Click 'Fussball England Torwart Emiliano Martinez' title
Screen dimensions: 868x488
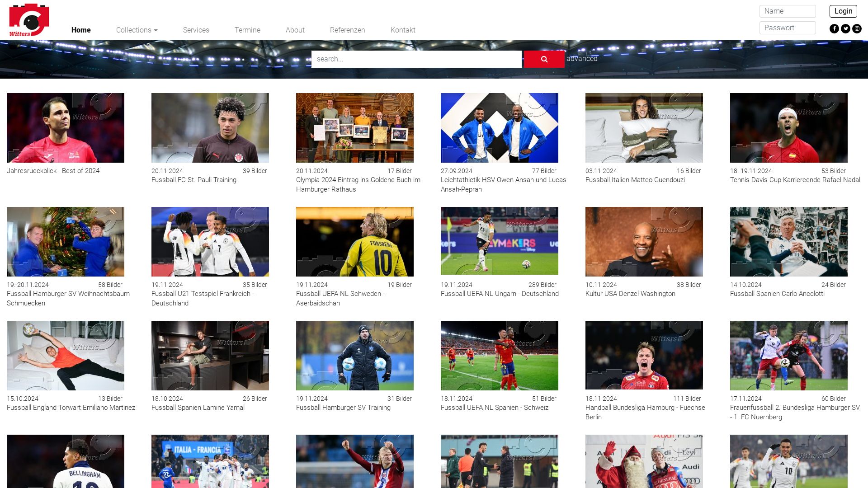(x=71, y=408)
